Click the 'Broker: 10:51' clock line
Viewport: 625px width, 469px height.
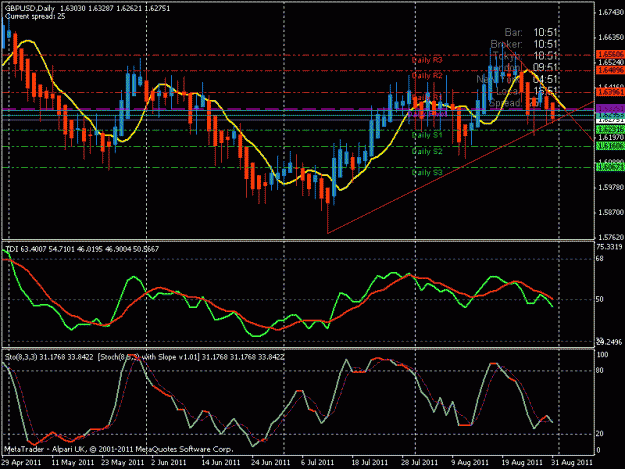click(x=524, y=44)
